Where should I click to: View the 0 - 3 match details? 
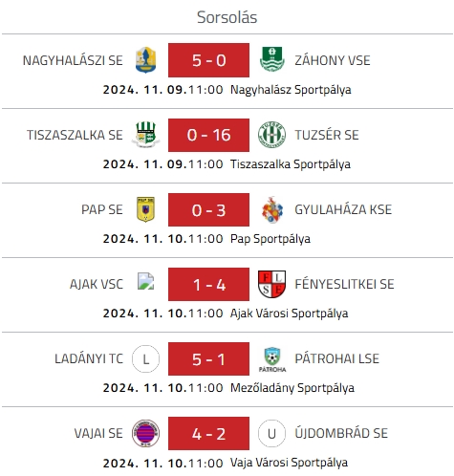coord(208,209)
